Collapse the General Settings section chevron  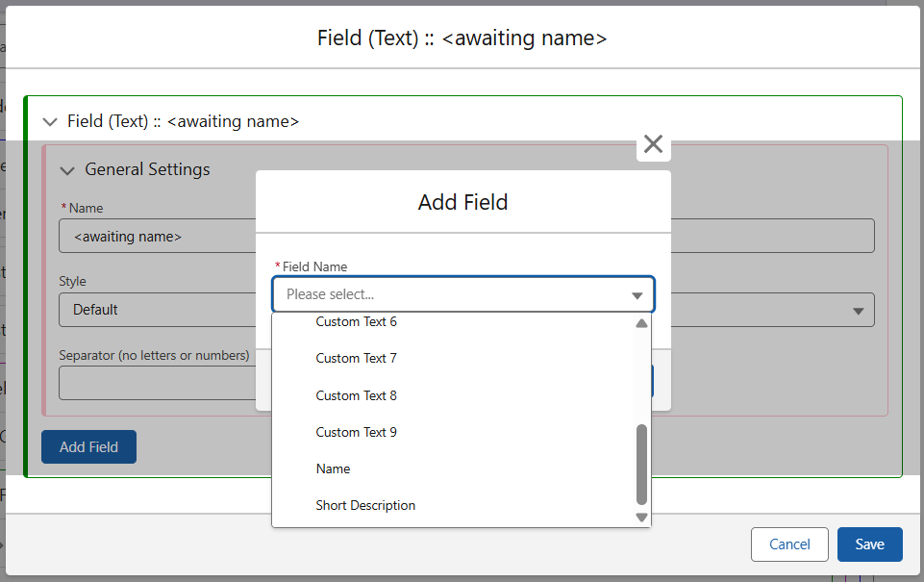click(67, 170)
